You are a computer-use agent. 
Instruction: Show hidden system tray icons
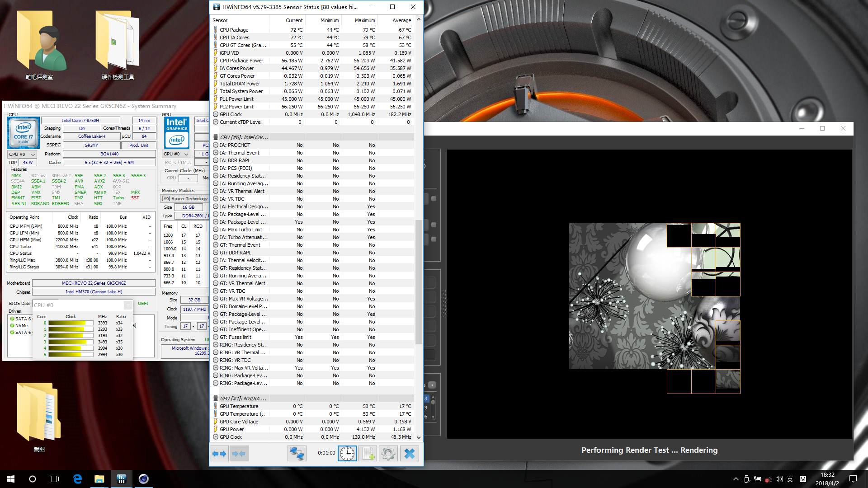pyautogui.click(x=736, y=479)
